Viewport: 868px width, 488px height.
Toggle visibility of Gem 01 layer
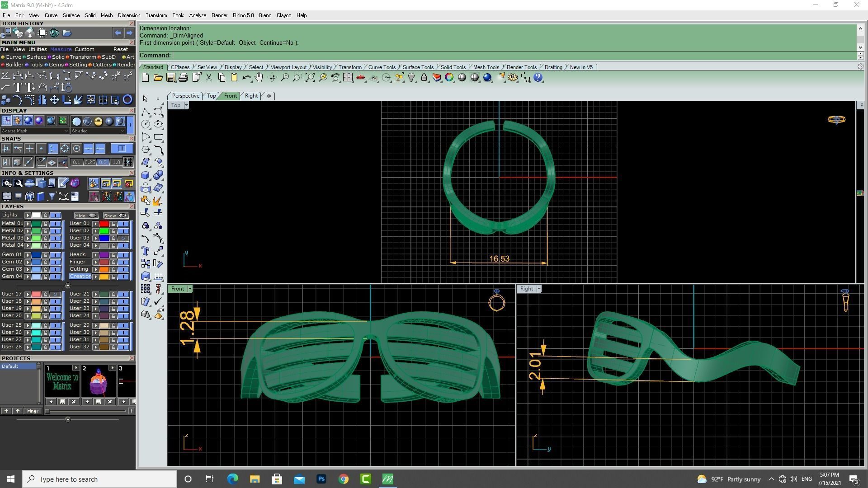[x=56, y=255]
